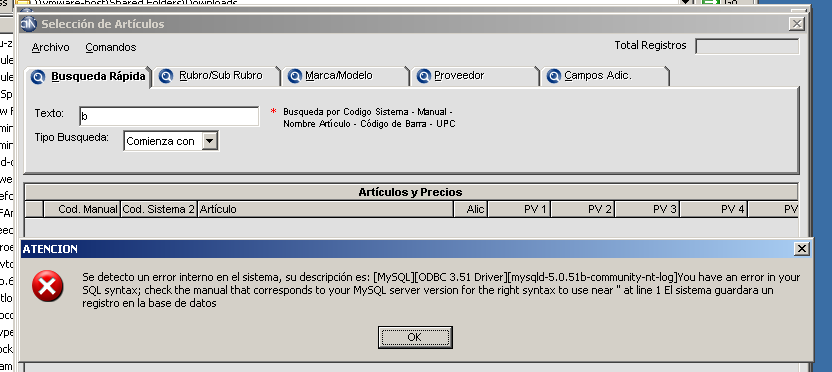Switch to the Proveedor tab
The width and height of the screenshot is (832, 372).
pyautogui.click(x=475, y=76)
